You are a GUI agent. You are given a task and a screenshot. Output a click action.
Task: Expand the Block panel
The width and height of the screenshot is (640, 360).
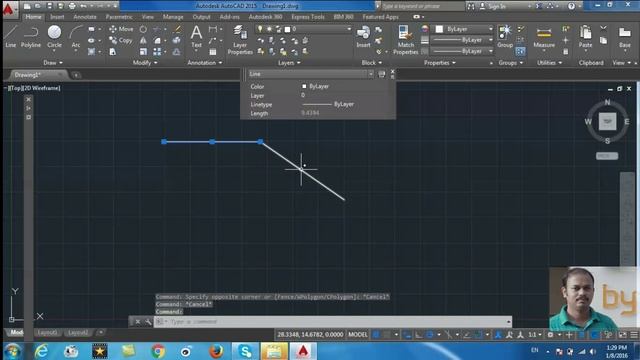pos(371,63)
